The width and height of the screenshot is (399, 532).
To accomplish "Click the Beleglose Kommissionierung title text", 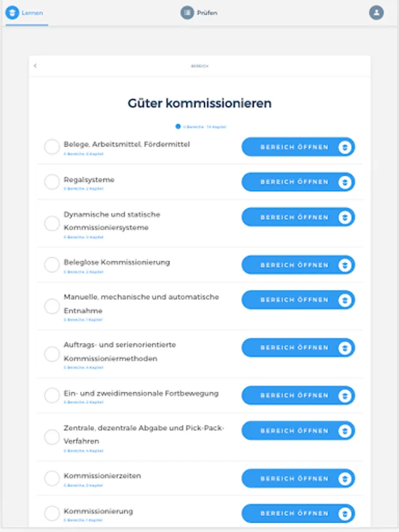I will (116, 262).
